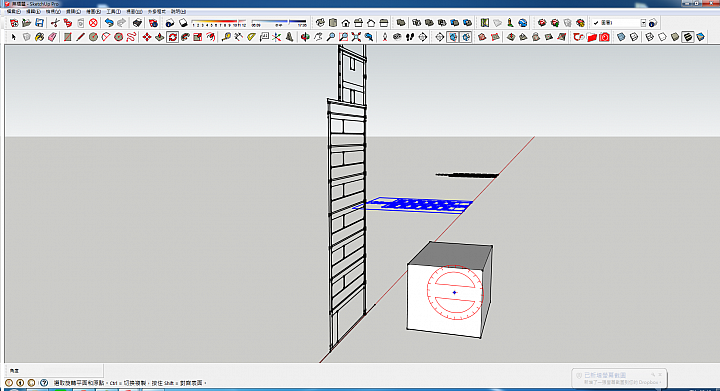720x391 pixels.
Task: Select the Protractor tool
Action: coord(251,37)
